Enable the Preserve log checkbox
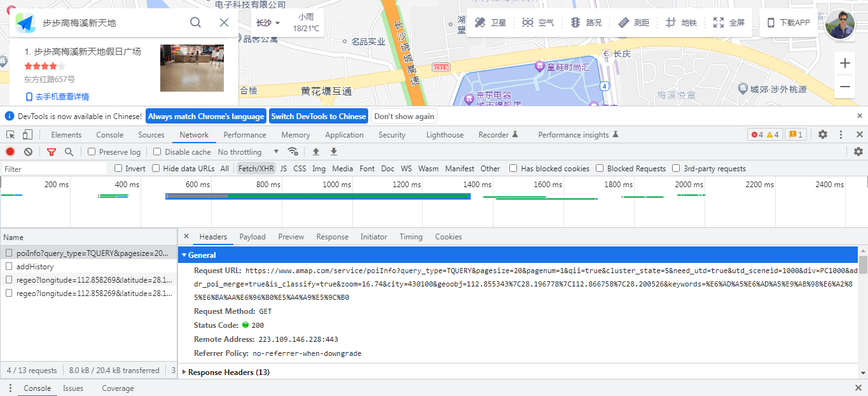868x396 pixels. tap(92, 152)
